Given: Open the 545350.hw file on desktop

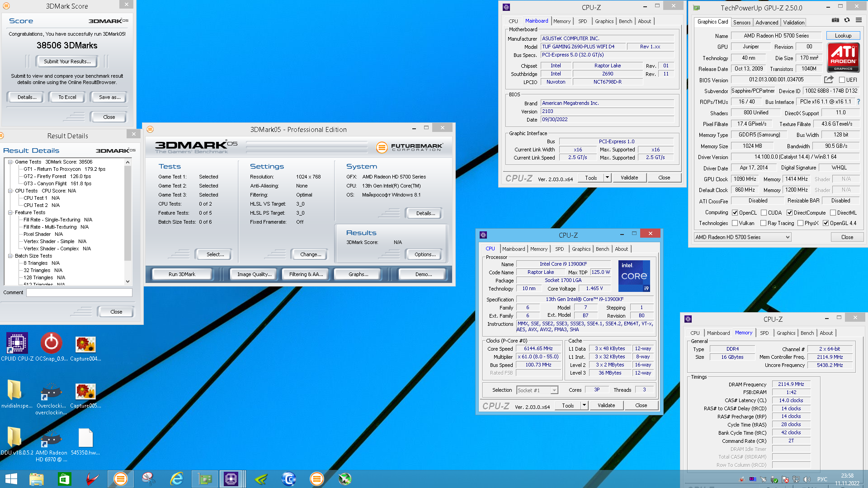Looking at the screenshot, I should [x=85, y=441].
